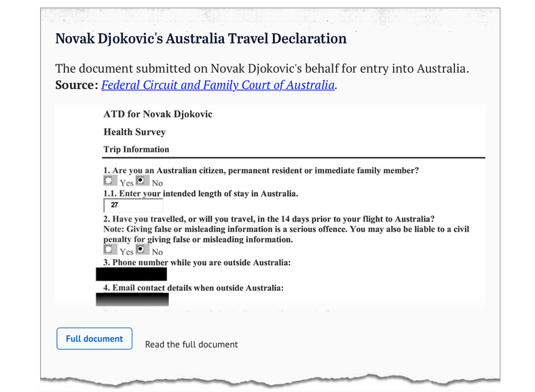Click the 'Email contact details' question label
This screenshot has width=535, height=392.
pos(193,288)
